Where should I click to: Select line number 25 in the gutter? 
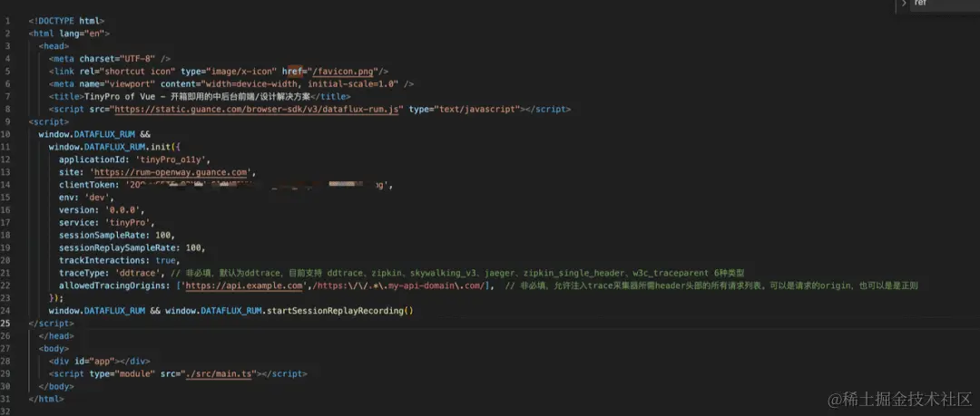click(6, 323)
